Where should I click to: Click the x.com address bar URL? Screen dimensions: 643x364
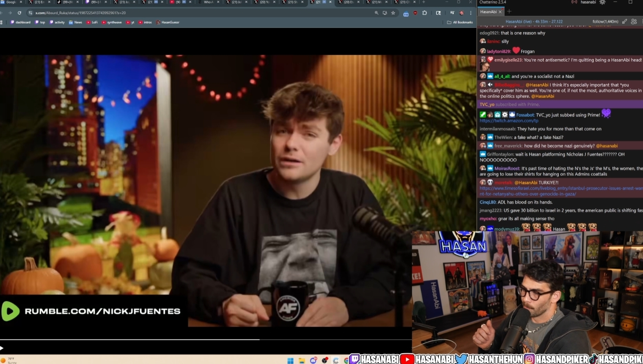coord(80,13)
